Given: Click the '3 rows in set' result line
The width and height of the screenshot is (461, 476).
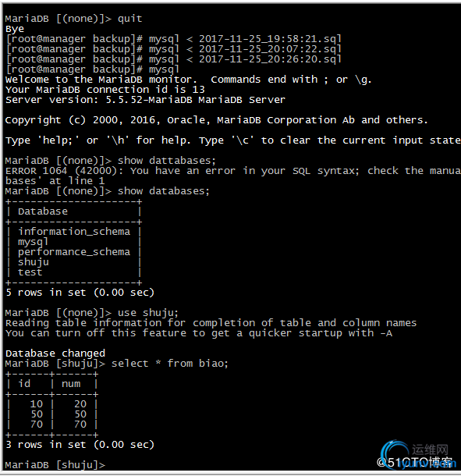Looking at the screenshot, I should [x=80, y=445].
